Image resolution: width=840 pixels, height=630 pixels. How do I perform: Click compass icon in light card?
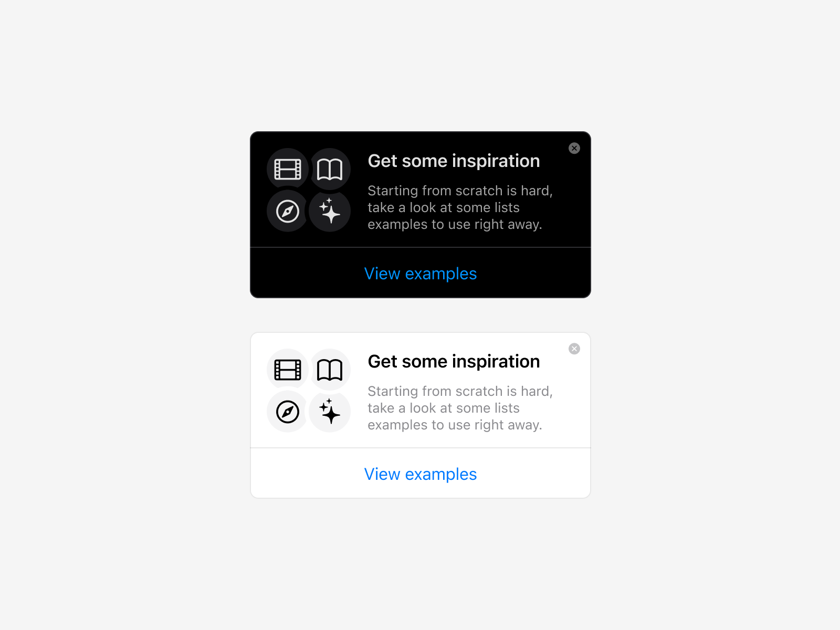click(288, 412)
